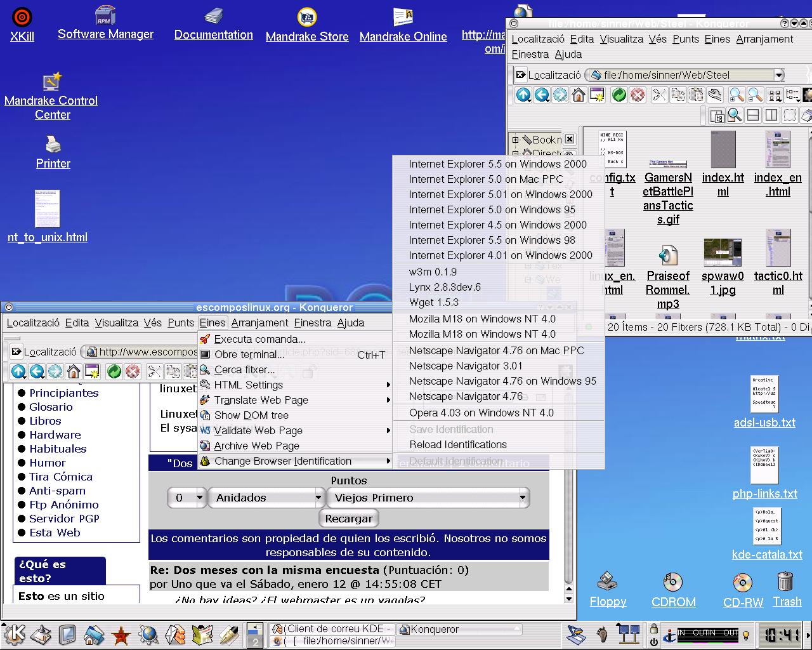Image resolution: width=812 pixels, height=650 pixels.
Task: Click split view left/right icon in Steel Konqueror
Action: pos(771,116)
